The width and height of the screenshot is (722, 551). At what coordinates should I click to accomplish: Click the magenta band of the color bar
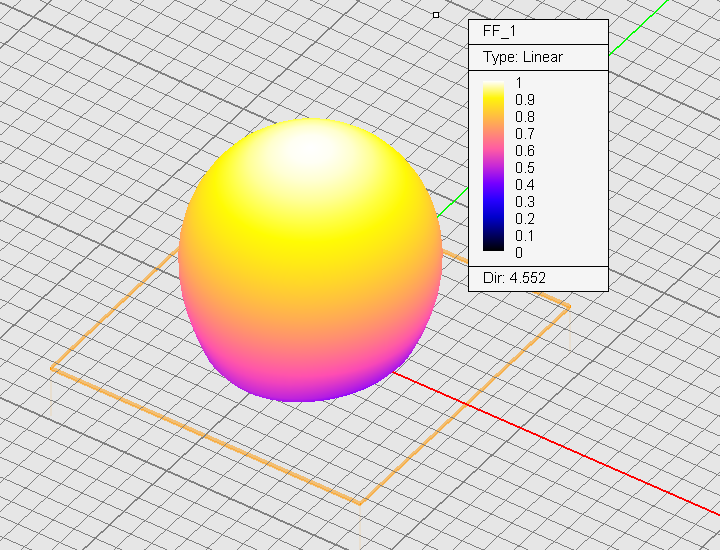click(494, 150)
